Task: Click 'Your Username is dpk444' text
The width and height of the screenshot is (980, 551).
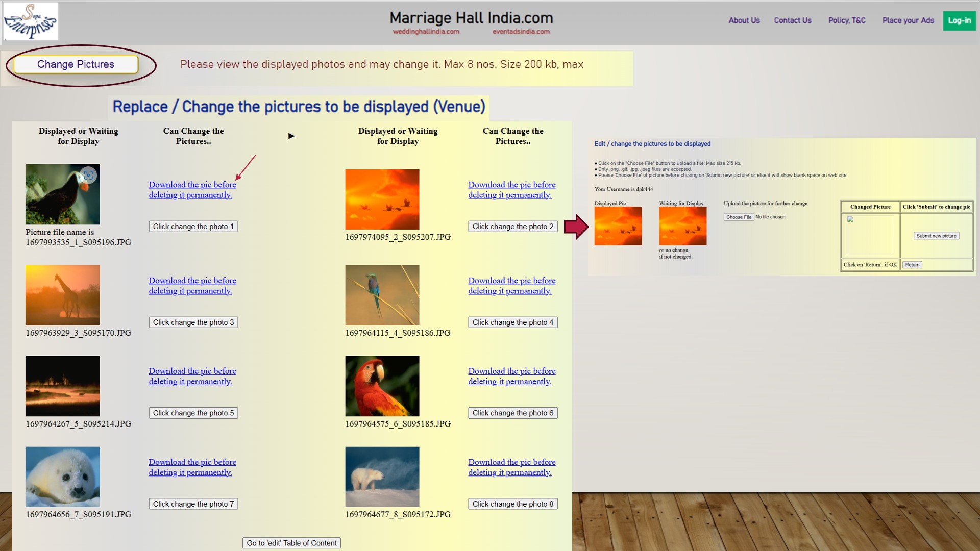Action: click(x=624, y=189)
